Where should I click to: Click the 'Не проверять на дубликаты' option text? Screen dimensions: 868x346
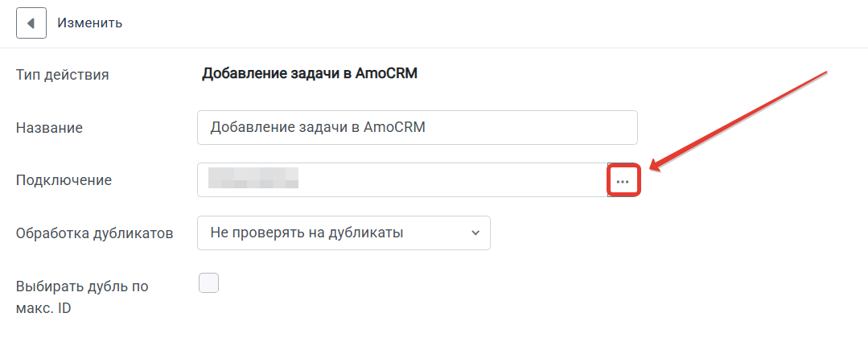(x=306, y=233)
